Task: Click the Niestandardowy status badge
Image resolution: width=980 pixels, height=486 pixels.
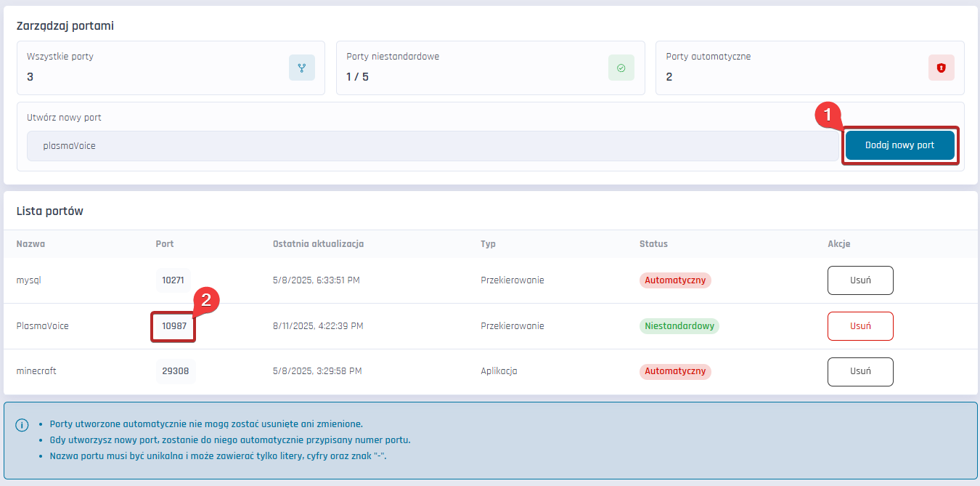Action: pyautogui.click(x=679, y=326)
